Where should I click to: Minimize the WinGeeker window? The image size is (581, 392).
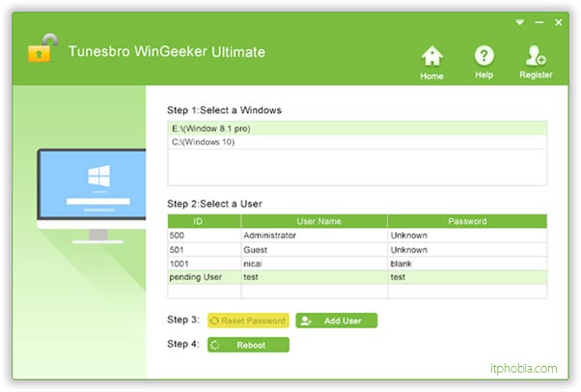pos(537,19)
